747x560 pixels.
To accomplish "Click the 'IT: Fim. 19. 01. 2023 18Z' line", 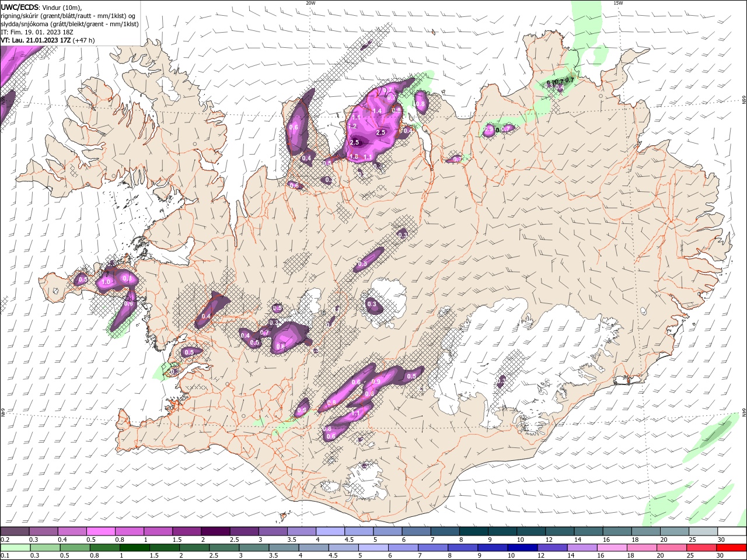I will tap(36, 32).
